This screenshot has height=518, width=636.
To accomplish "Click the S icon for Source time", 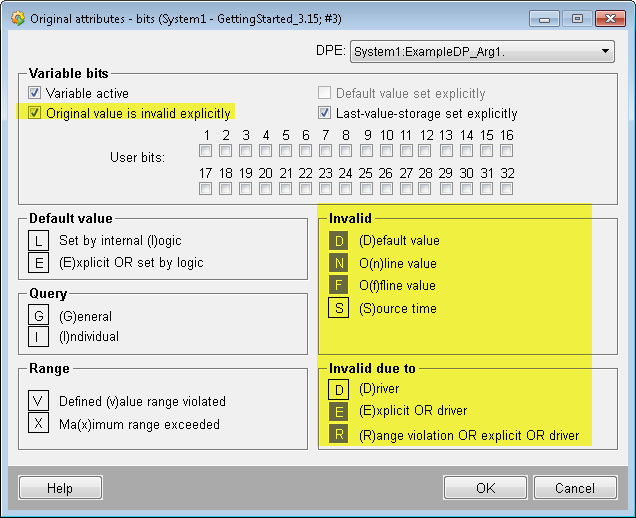I will (339, 308).
